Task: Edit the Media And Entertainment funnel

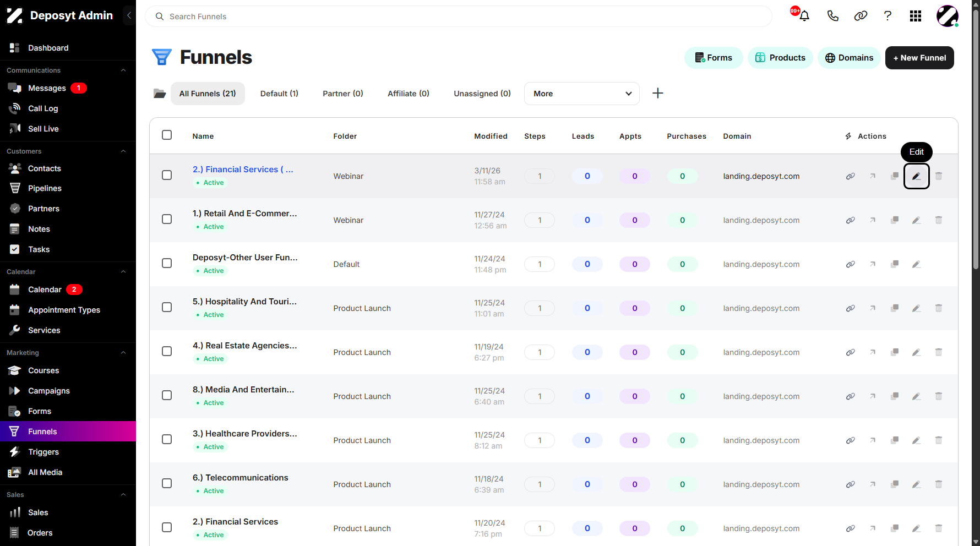Action: [x=917, y=396]
